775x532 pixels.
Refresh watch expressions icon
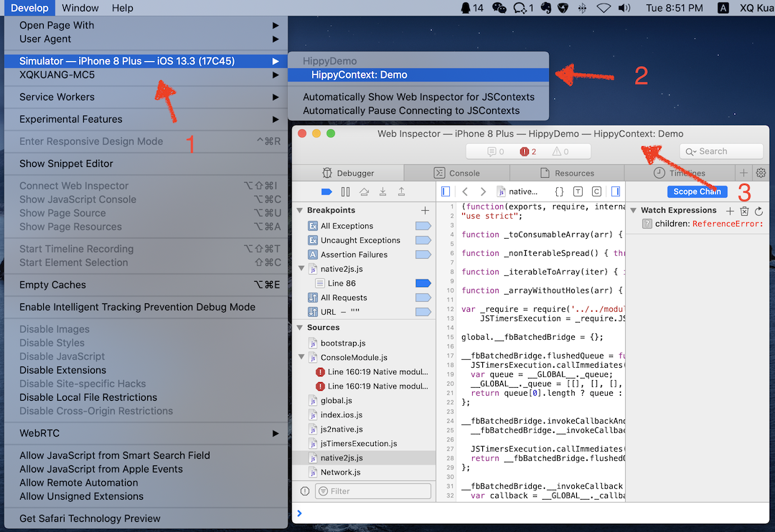758,211
